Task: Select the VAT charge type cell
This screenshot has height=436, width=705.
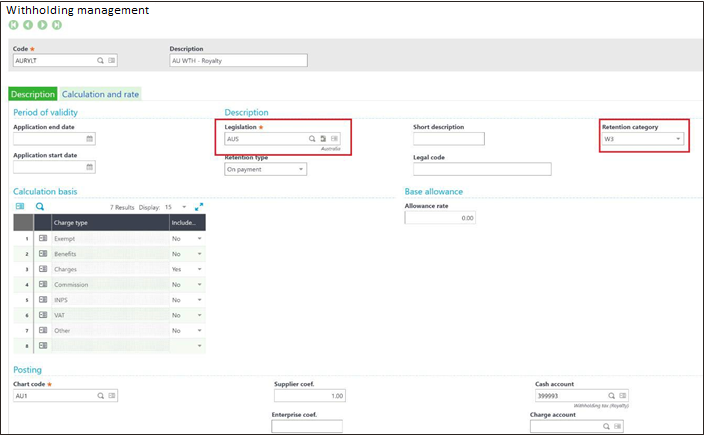Action: pyautogui.click(x=110, y=315)
